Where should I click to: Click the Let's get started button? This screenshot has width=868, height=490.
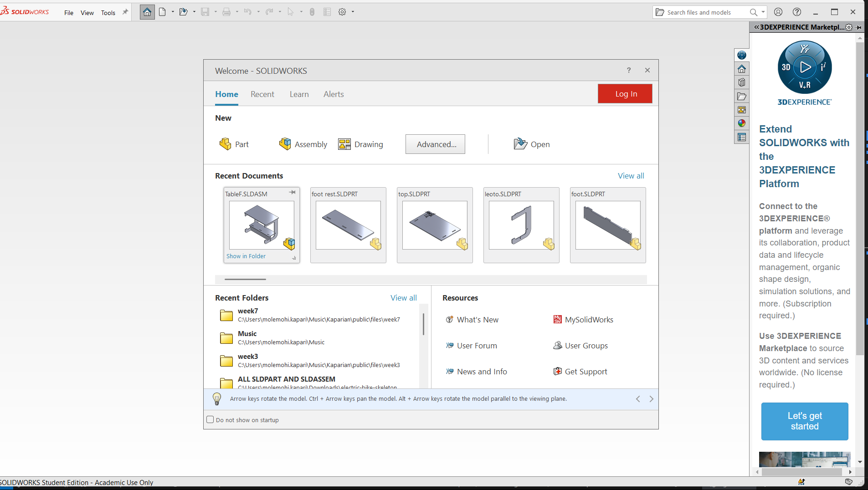[x=805, y=421]
